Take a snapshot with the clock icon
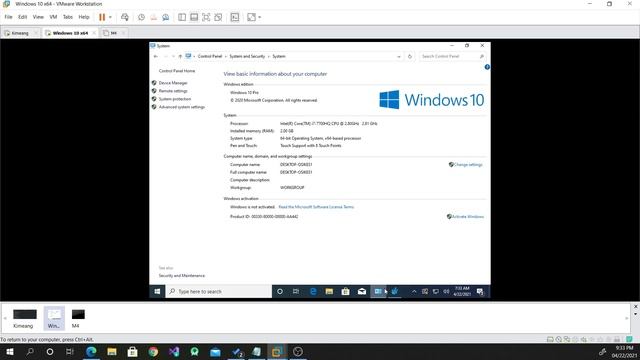Viewport: 640px width, 360px height. click(x=141, y=17)
